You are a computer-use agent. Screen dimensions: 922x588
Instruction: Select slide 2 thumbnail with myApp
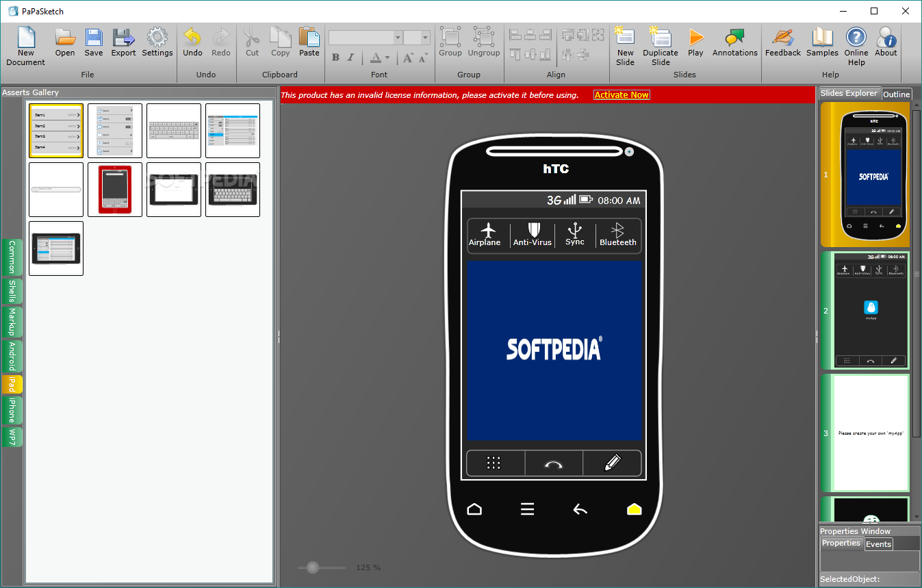coord(865,311)
